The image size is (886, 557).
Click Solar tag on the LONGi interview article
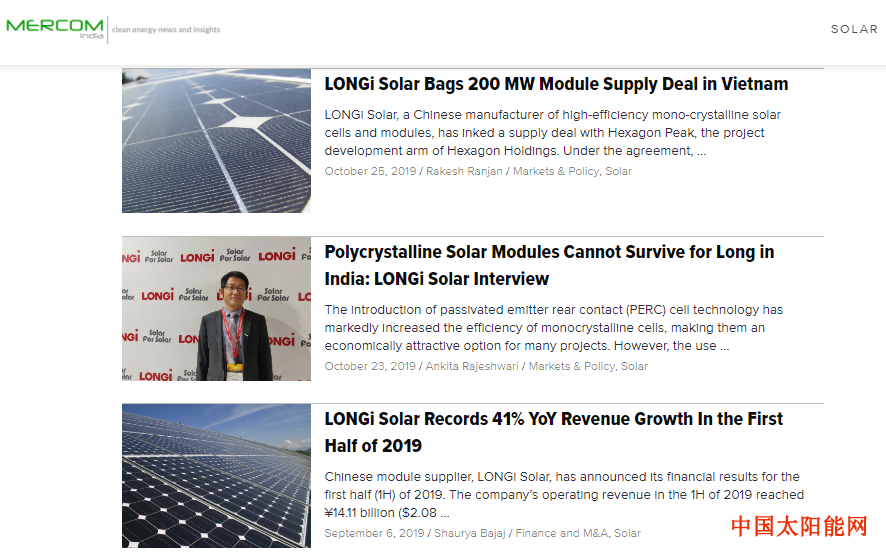point(634,366)
